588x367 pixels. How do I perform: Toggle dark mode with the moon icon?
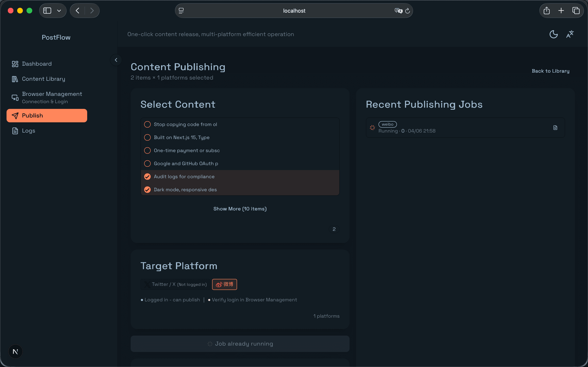(x=553, y=34)
